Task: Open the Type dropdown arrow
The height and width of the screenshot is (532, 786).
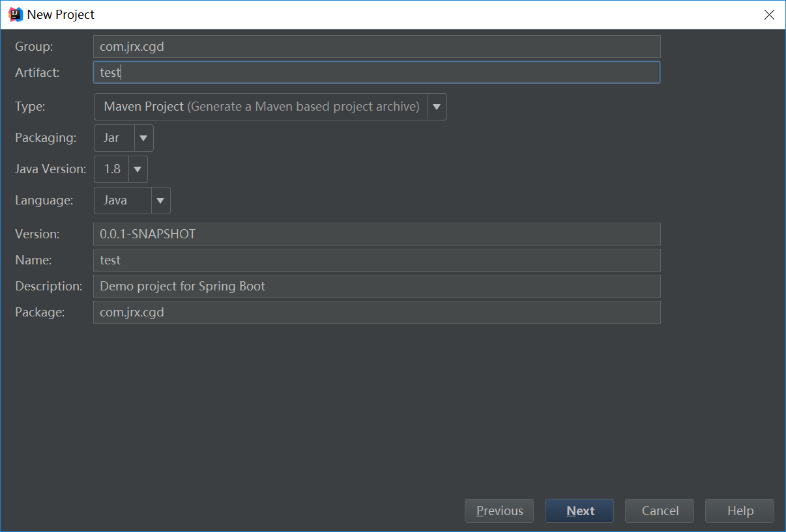Action: (x=437, y=107)
